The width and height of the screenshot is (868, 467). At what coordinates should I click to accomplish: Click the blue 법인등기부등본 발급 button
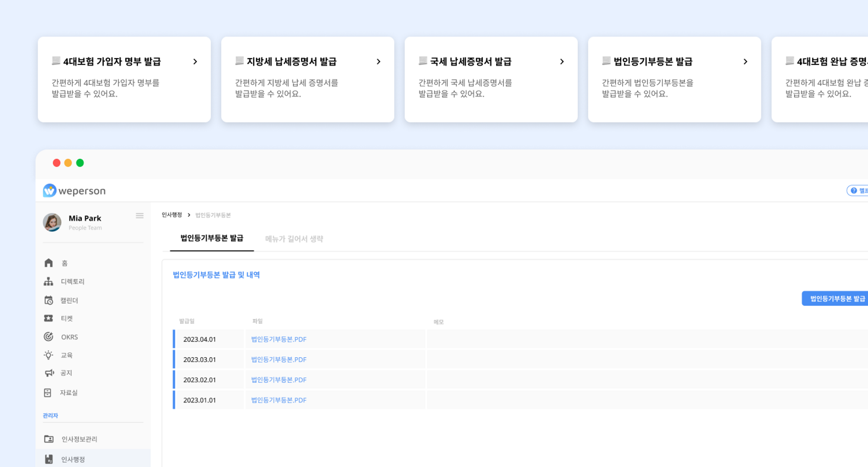coord(835,299)
